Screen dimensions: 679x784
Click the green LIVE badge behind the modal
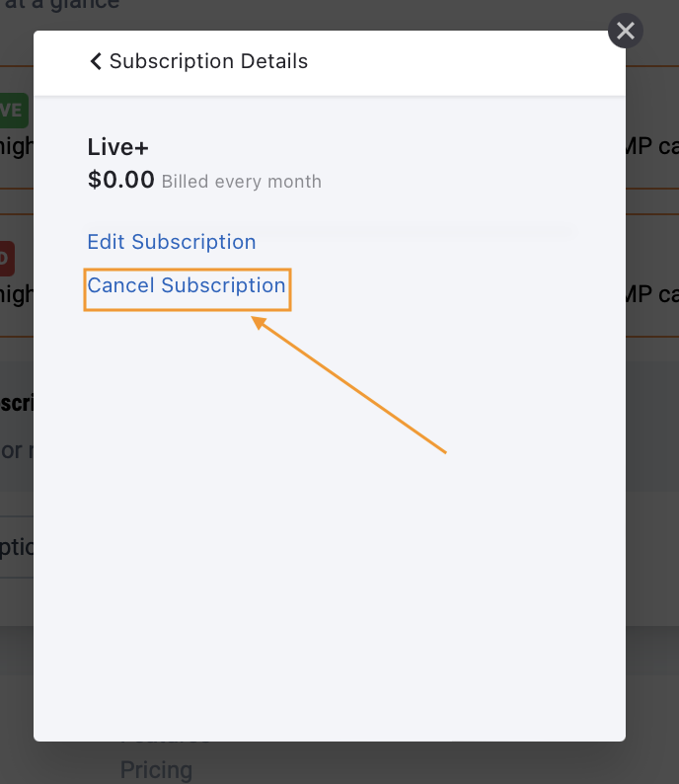tap(14, 111)
